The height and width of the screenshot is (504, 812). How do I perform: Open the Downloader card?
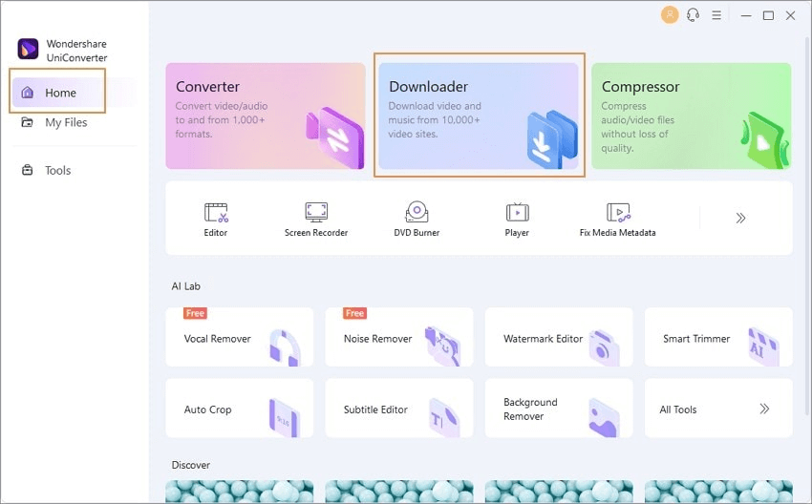pos(479,115)
